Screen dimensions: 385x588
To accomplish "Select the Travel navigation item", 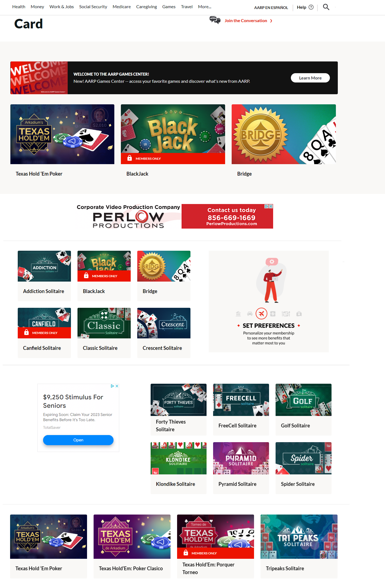I will (187, 7).
